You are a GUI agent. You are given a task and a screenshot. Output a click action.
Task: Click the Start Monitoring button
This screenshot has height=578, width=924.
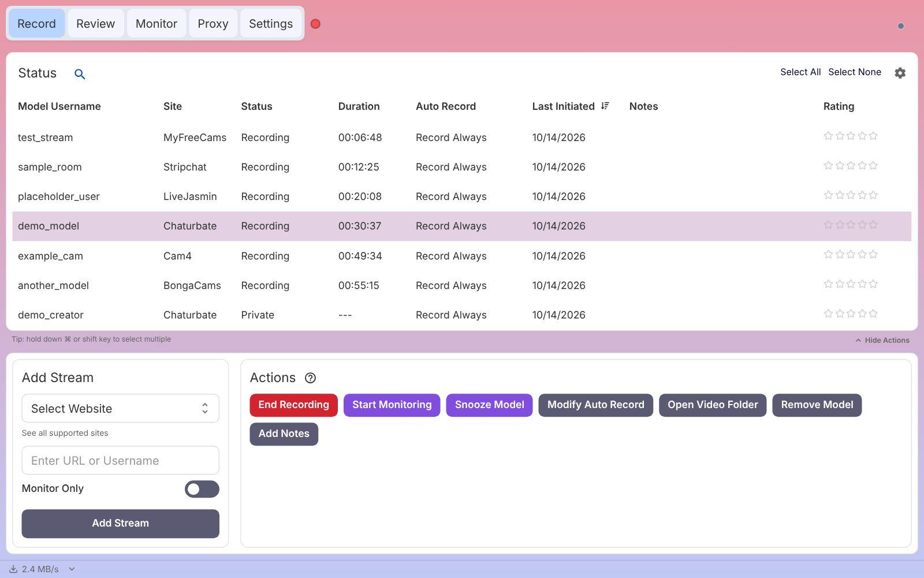click(x=392, y=405)
